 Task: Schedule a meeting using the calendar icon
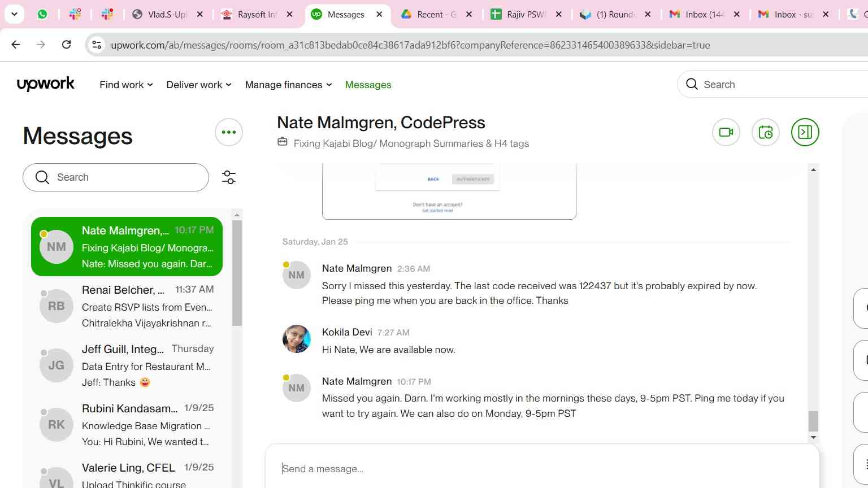[766, 132]
